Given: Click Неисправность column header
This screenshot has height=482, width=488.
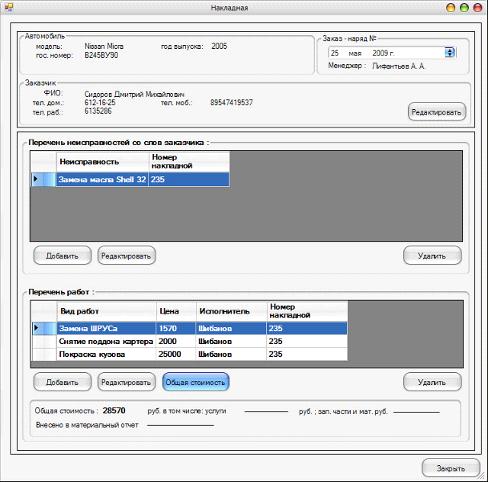Looking at the screenshot, I should pyautogui.click(x=102, y=162).
